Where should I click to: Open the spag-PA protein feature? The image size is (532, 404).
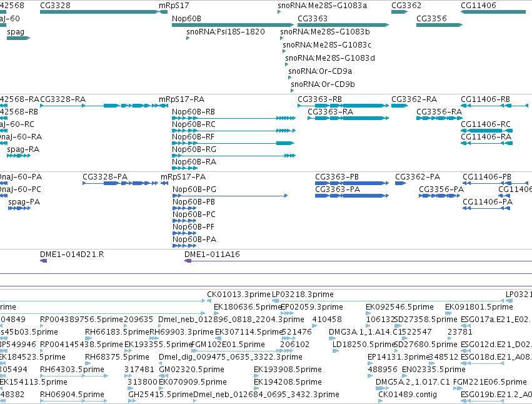click(x=19, y=208)
